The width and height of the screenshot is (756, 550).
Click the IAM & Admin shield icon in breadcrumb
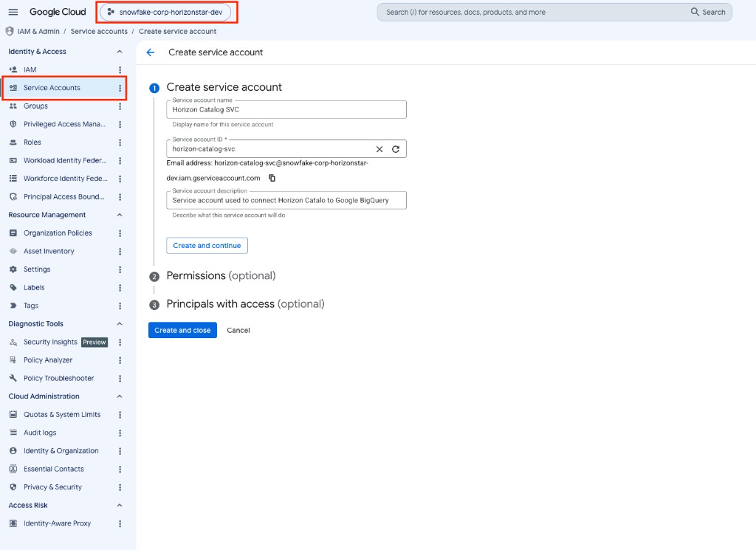point(10,31)
